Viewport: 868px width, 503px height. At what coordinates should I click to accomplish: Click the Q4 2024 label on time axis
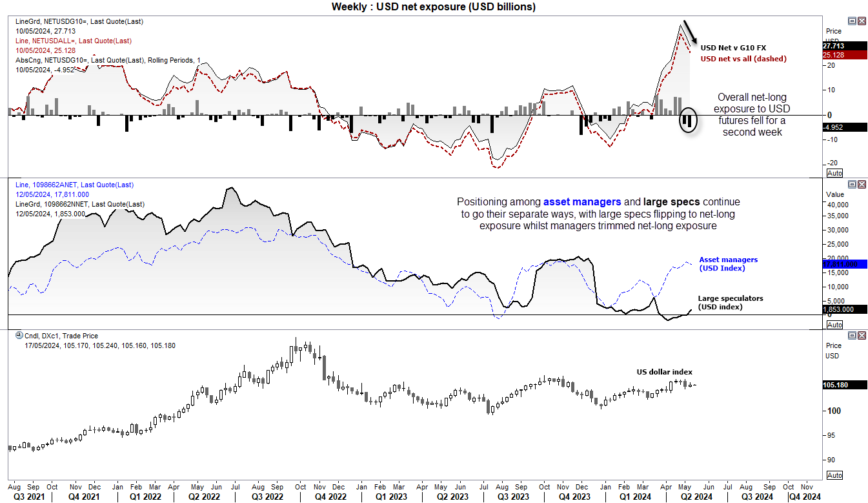[803, 497]
